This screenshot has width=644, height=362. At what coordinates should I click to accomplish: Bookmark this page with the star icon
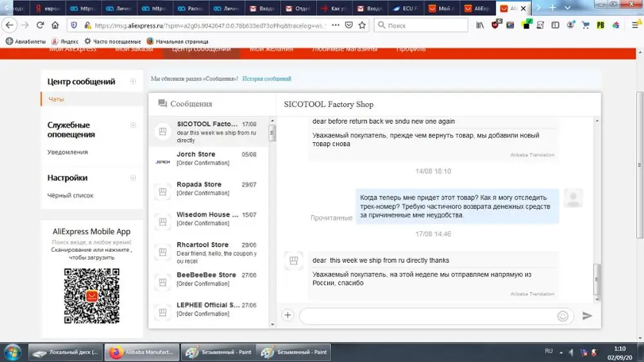(362, 25)
